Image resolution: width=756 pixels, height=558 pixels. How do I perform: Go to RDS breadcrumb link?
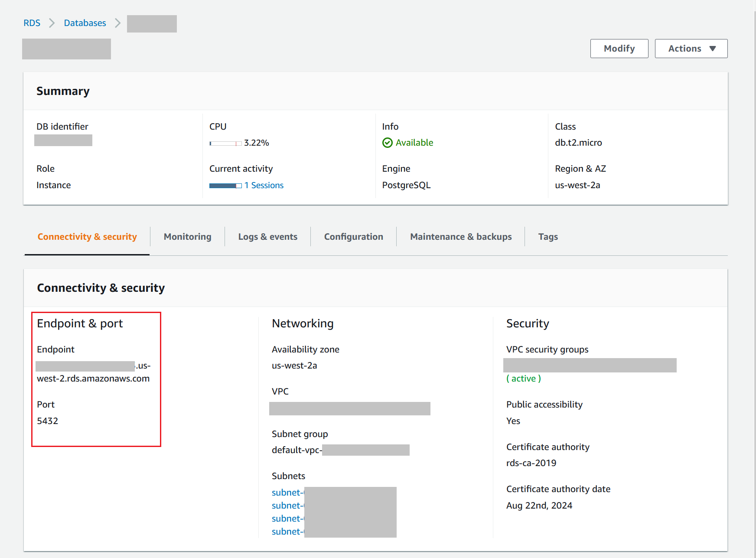[32, 23]
